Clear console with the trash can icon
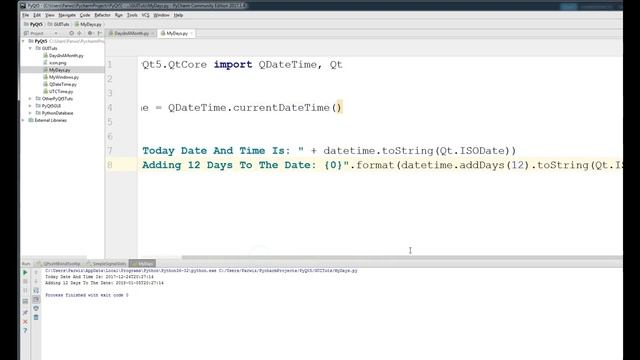The image size is (640, 360). 36,317
